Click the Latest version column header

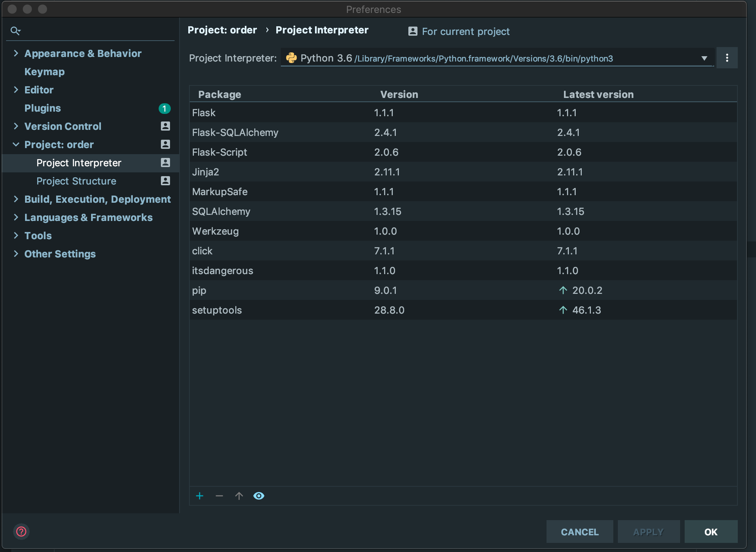[x=598, y=95]
